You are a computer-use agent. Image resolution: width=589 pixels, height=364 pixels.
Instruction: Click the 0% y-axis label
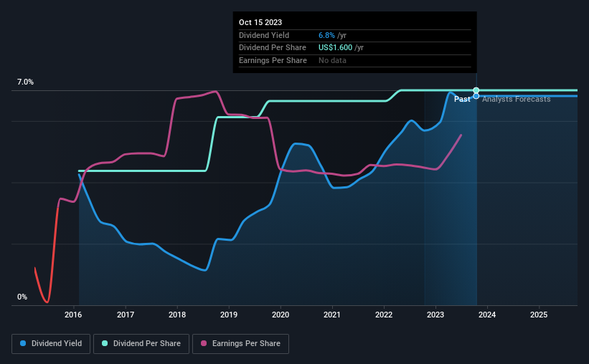click(x=22, y=297)
